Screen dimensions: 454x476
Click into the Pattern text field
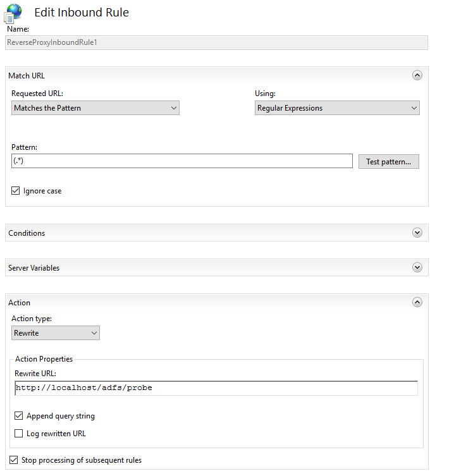pos(181,161)
